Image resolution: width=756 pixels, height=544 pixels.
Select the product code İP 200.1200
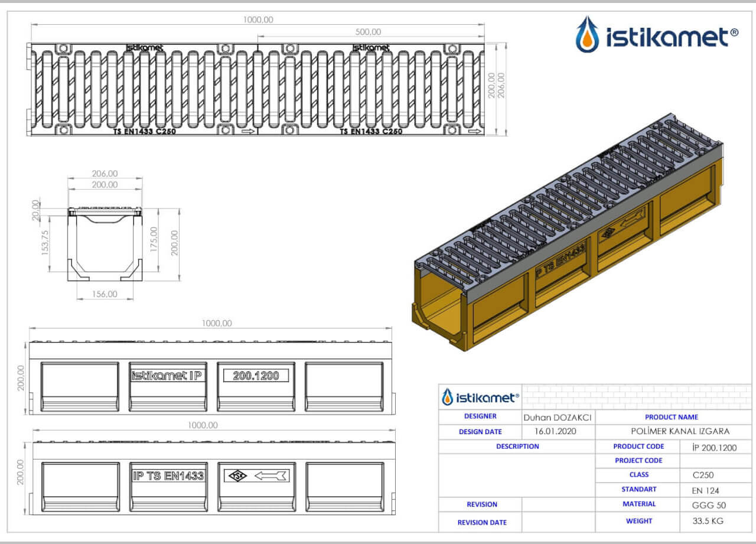pos(715,447)
